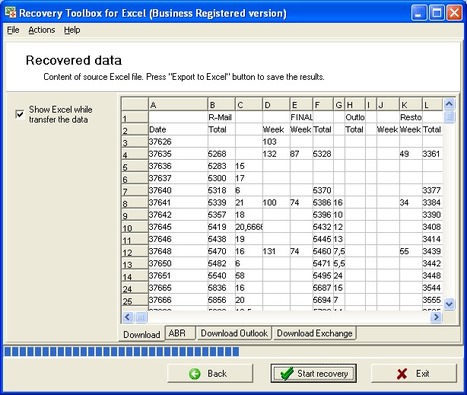This screenshot has width=467, height=395.
Task: Click the Outlo cell in column H
Action: coord(355,117)
